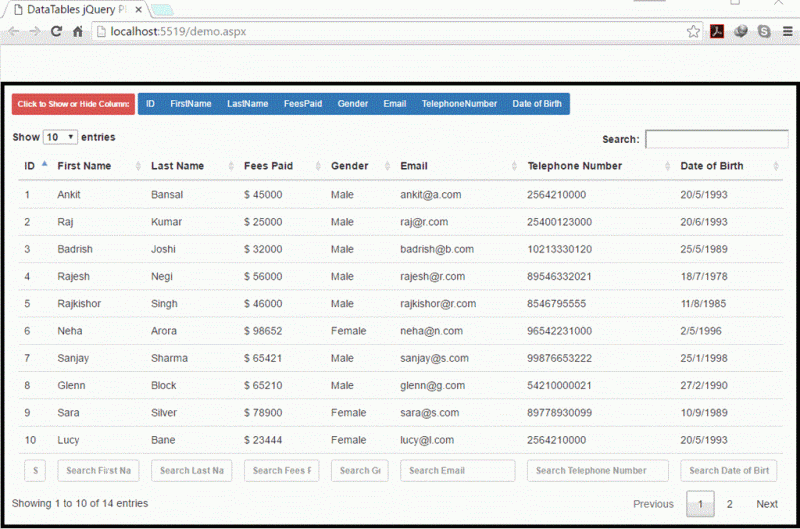Toggle TelephoneNumber column visibility
Viewport: 800px width, 529px height.
(x=459, y=104)
